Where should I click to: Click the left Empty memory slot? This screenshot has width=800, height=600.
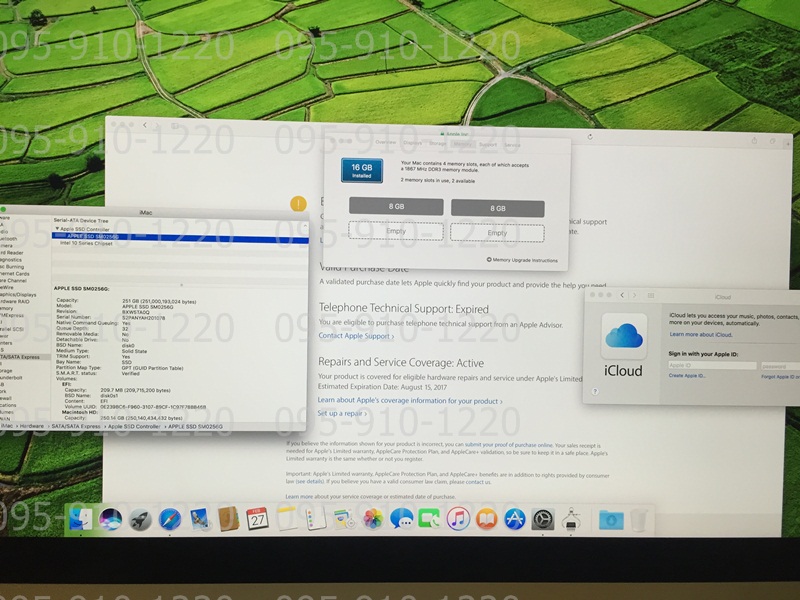point(395,231)
